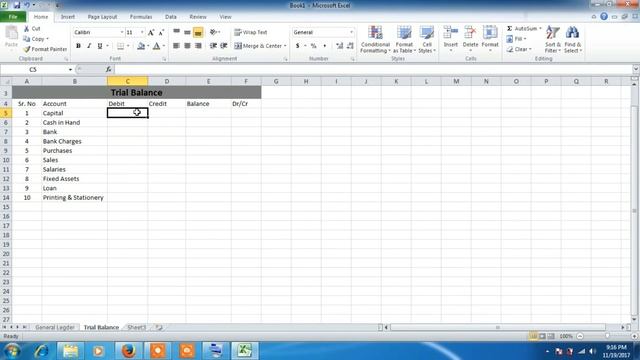
Task: Click the Clear button in Editing
Action: [x=519, y=49]
